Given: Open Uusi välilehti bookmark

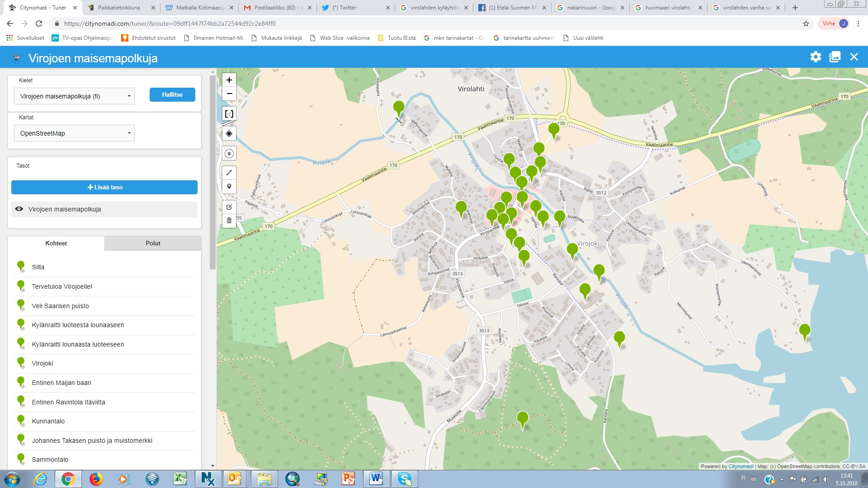Looking at the screenshot, I should (583, 38).
